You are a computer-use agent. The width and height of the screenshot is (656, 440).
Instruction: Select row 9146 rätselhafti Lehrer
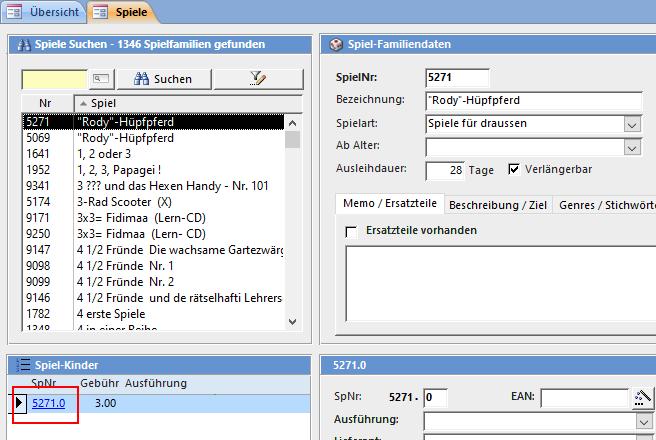tap(154, 298)
